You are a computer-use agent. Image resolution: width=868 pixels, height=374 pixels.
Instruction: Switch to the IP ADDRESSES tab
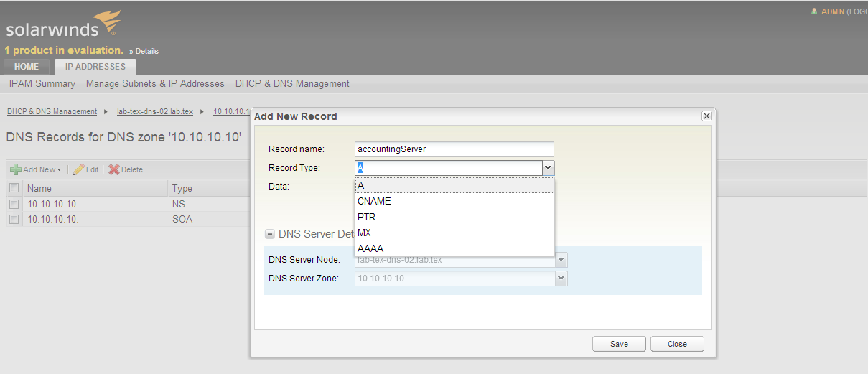[95, 67]
